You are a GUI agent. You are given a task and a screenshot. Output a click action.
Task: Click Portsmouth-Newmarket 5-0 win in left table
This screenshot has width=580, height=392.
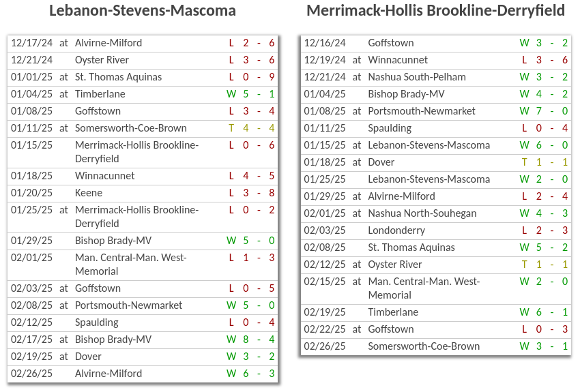coord(128,305)
